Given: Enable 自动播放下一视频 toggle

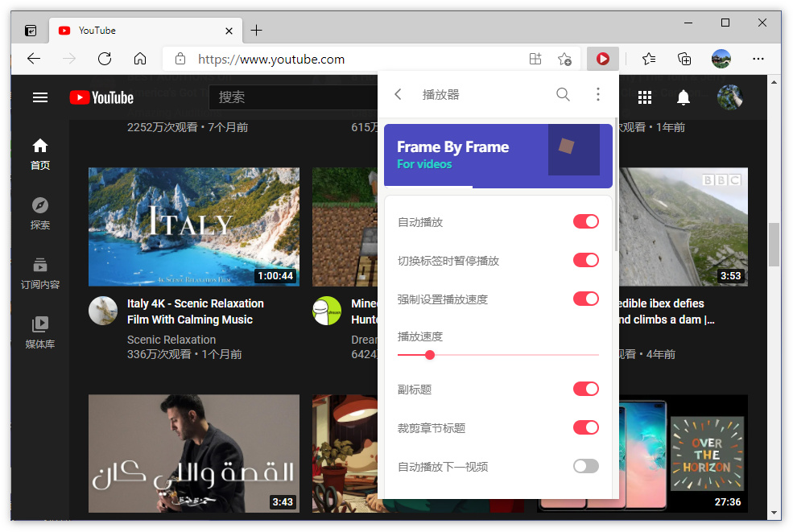Looking at the screenshot, I should point(586,466).
